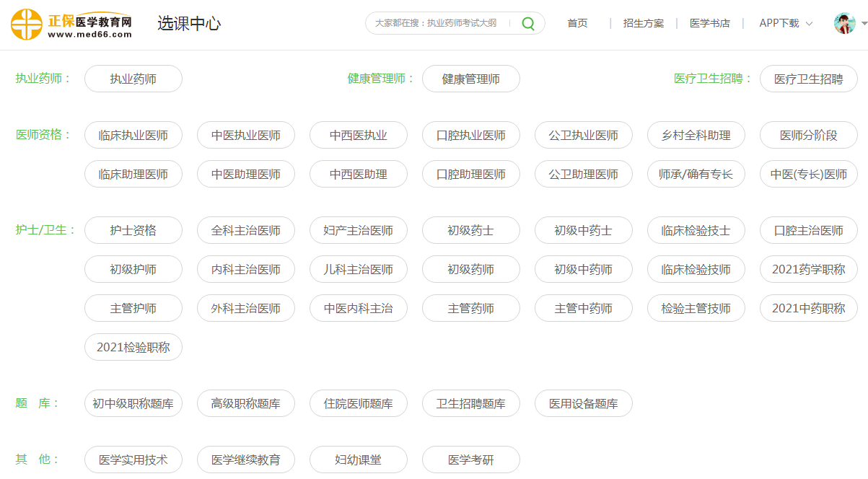Open 招生方案 navigation item

pos(643,23)
